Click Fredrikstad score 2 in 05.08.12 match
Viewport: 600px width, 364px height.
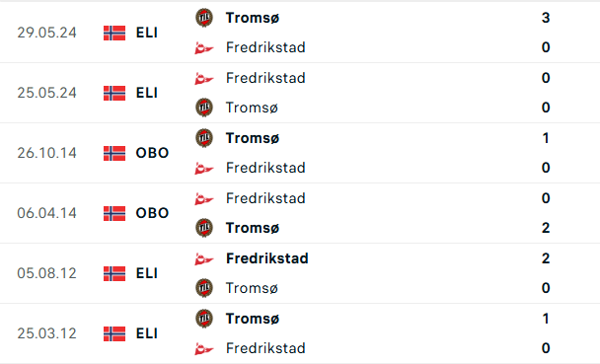tap(546, 258)
